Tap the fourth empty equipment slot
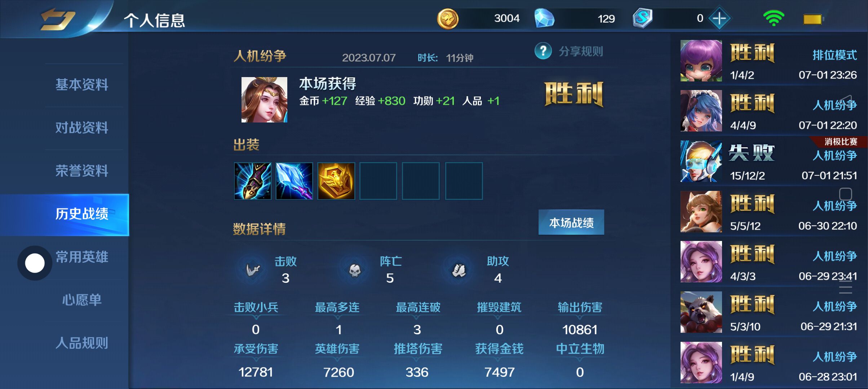This screenshot has height=389, width=868. point(378,181)
